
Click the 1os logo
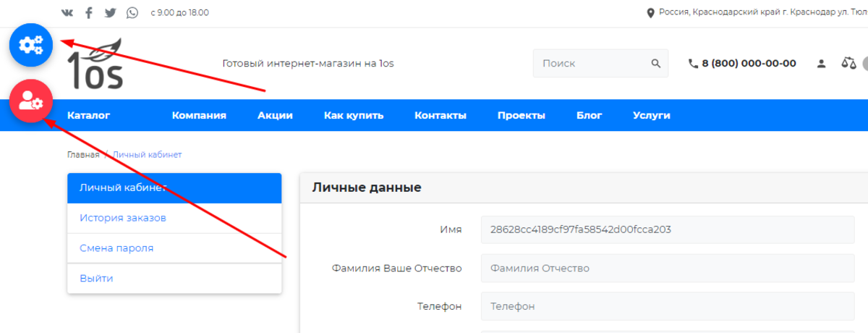[95, 64]
